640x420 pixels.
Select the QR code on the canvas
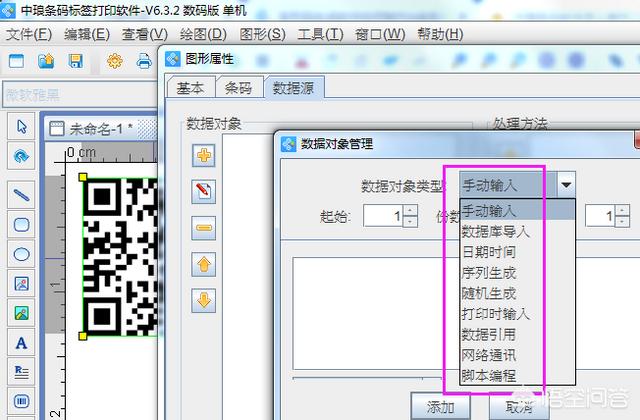[x=120, y=257]
